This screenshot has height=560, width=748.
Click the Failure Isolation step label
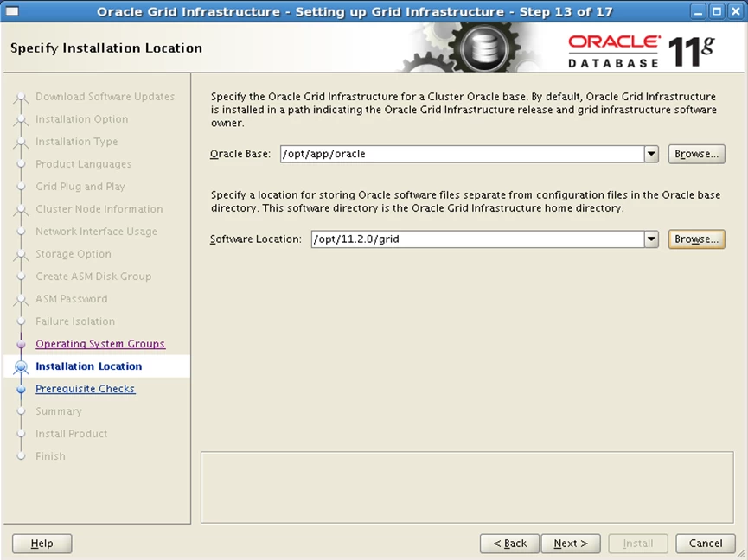pos(75,321)
